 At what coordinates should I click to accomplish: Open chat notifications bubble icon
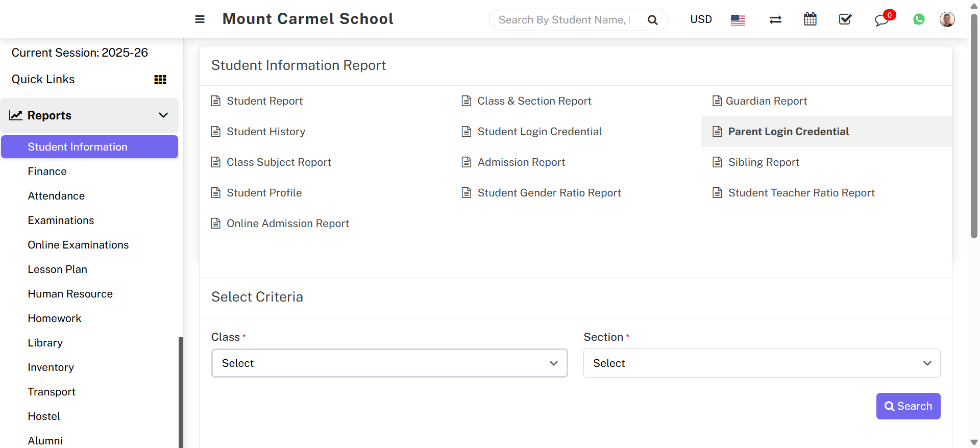881,20
